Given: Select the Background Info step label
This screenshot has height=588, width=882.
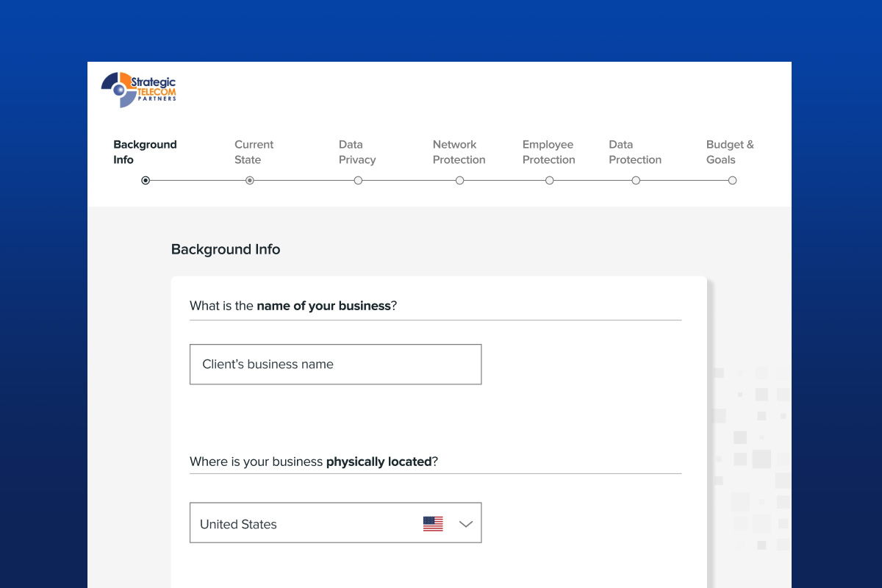Looking at the screenshot, I should (145, 152).
